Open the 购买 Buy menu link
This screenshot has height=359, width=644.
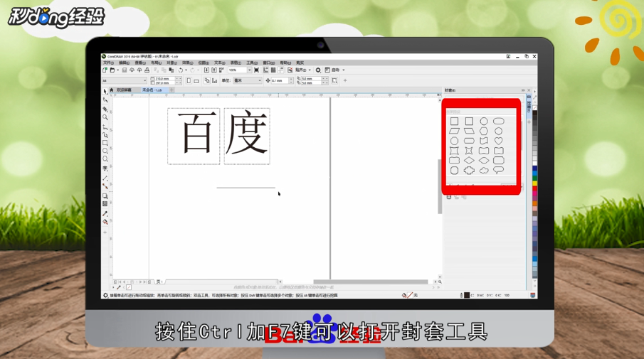[x=300, y=63]
